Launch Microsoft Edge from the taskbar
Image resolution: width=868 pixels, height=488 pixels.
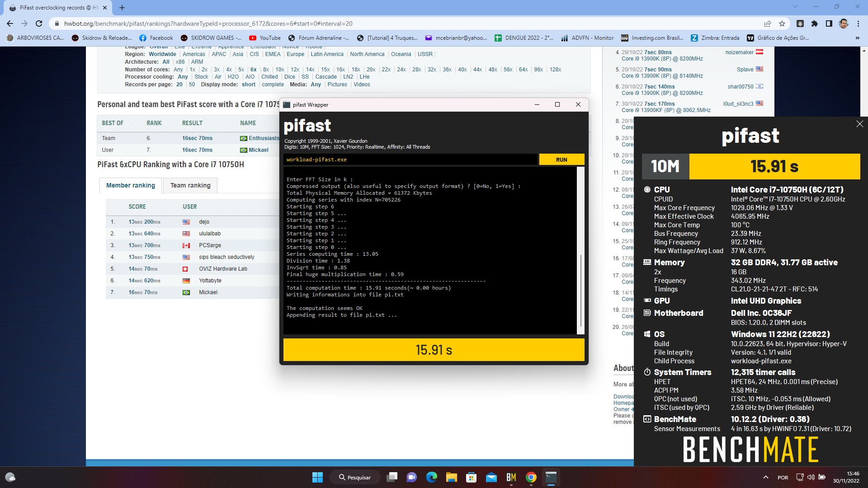click(x=432, y=477)
